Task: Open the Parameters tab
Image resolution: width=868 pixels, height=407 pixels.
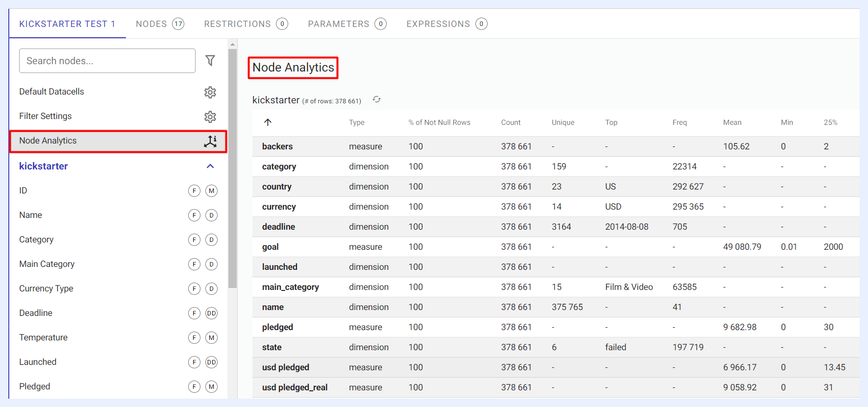Action: pos(347,24)
